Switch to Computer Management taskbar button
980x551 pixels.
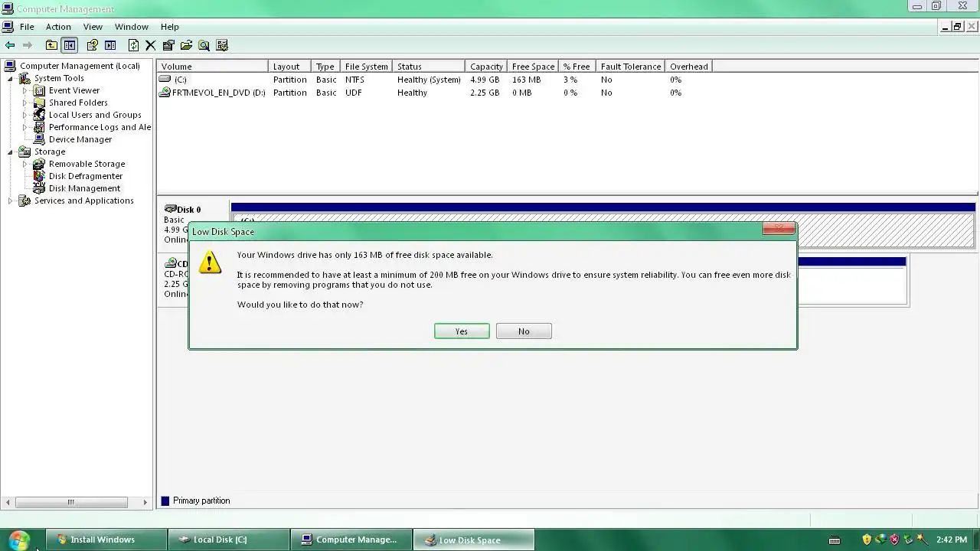[x=351, y=540]
